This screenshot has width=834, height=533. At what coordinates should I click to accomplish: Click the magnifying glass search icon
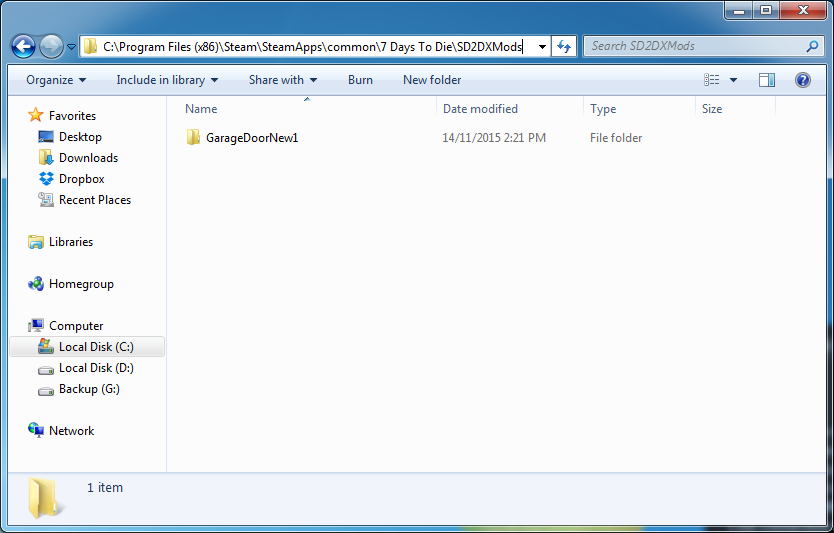tap(812, 46)
